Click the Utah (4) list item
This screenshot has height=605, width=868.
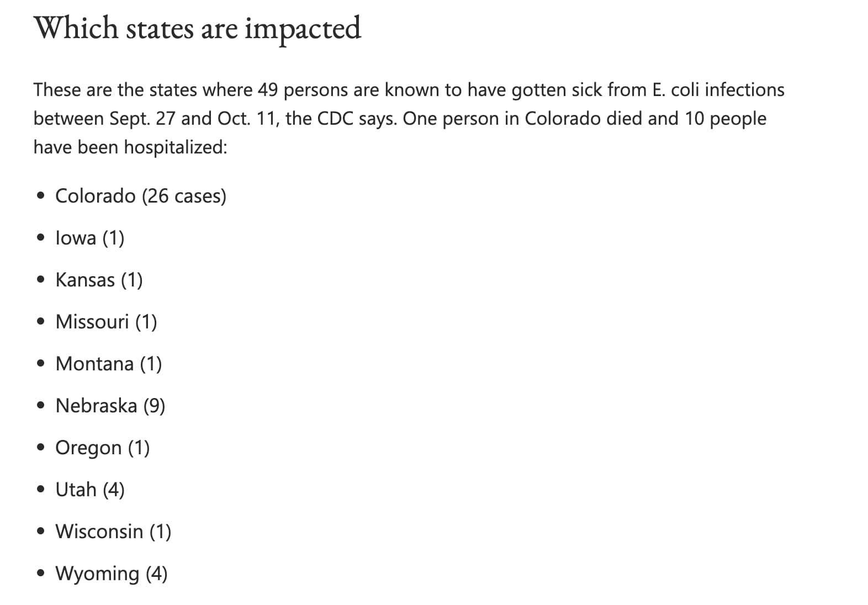click(90, 490)
